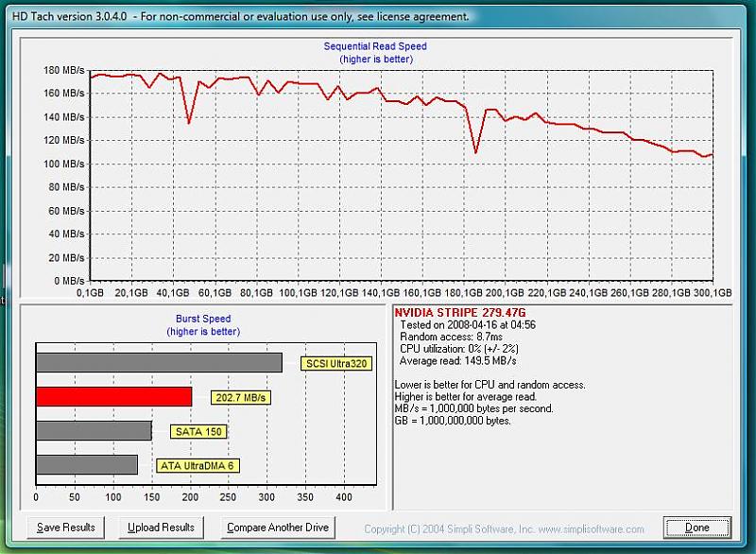The image size is (756, 554).
Task: Click the Upload Results button
Action: (x=161, y=528)
